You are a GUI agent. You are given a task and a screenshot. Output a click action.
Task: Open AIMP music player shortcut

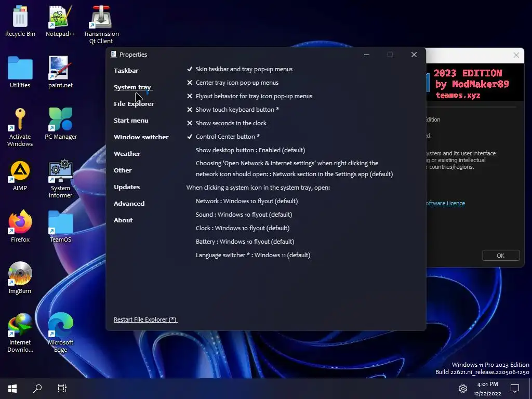pyautogui.click(x=20, y=175)
